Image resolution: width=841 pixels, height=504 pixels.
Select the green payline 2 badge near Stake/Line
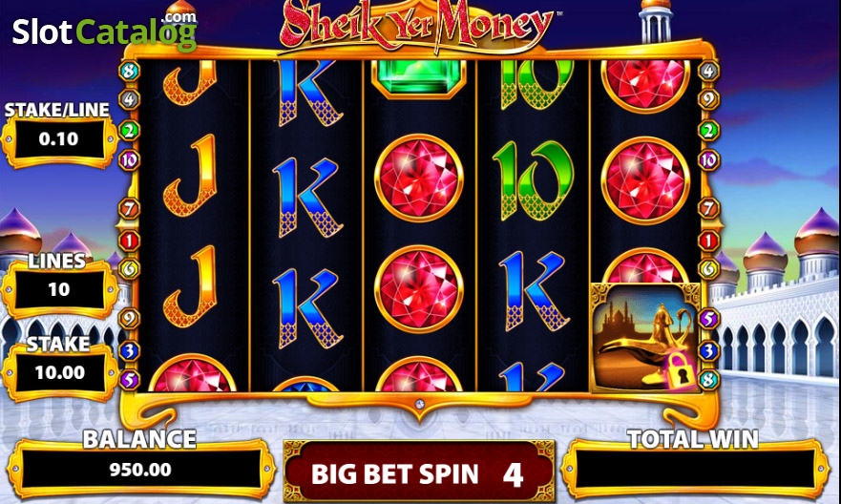pyautogui.click(x=129, y=130)
